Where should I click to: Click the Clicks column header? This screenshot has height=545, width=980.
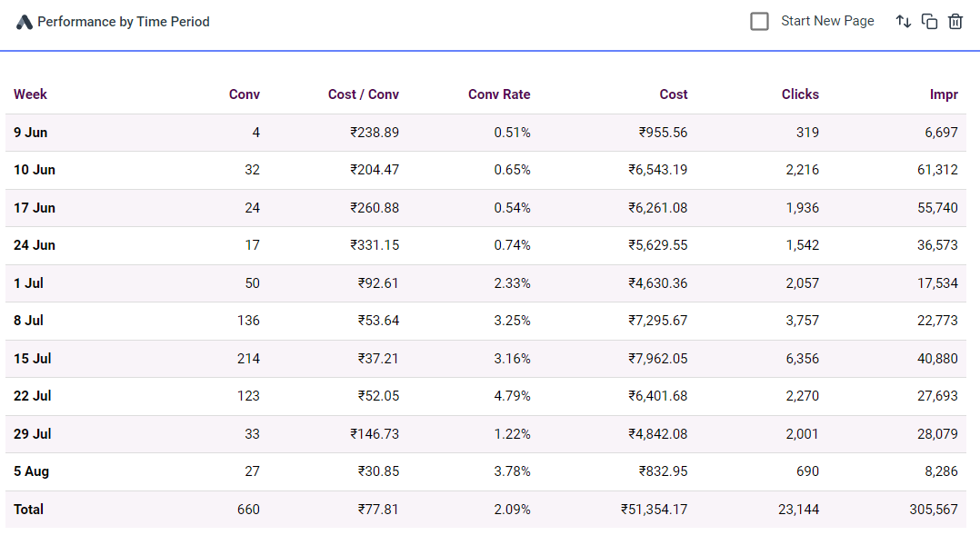(800, 94)
